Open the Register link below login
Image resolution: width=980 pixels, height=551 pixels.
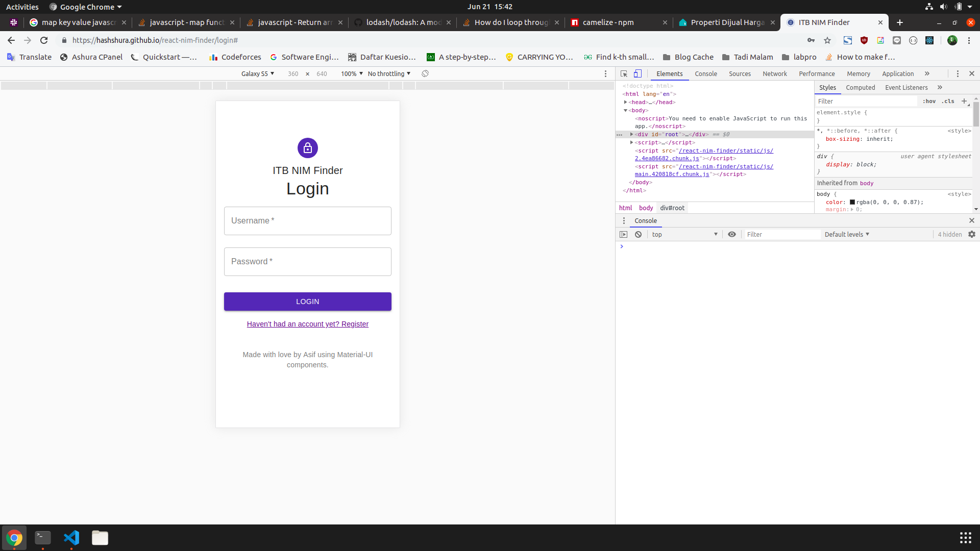[x=307, y=323]
